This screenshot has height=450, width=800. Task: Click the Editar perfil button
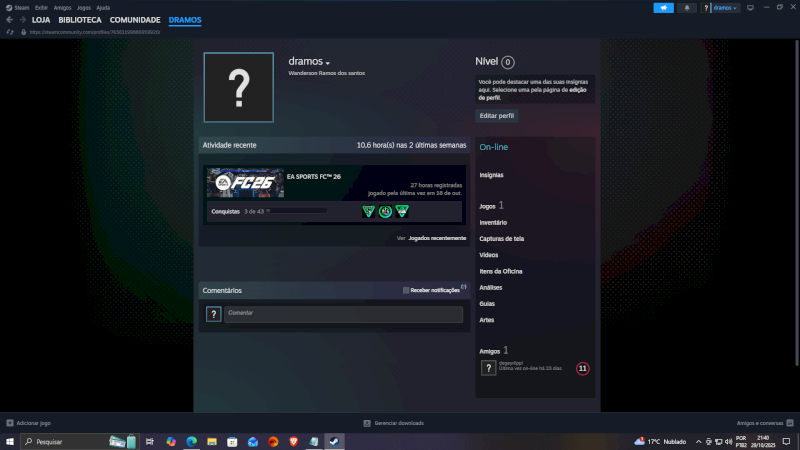pyautogui.click(x=497, y=116)
